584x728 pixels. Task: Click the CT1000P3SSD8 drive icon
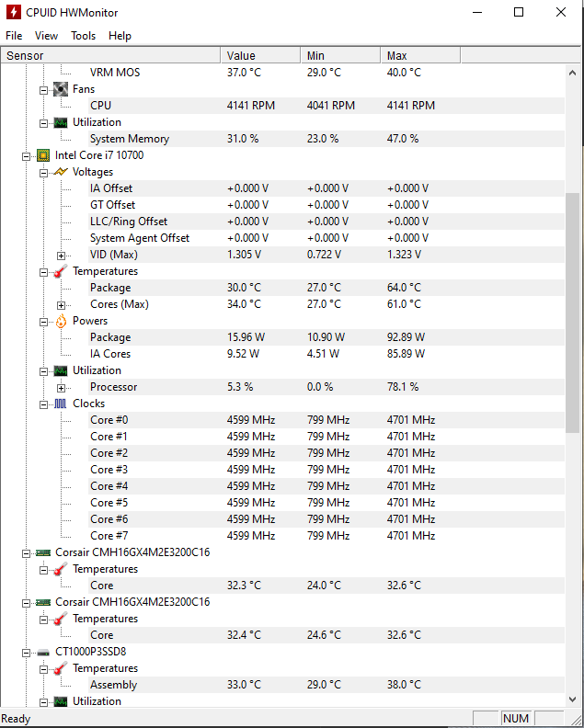pyautogui.click(x=43, y=652)
